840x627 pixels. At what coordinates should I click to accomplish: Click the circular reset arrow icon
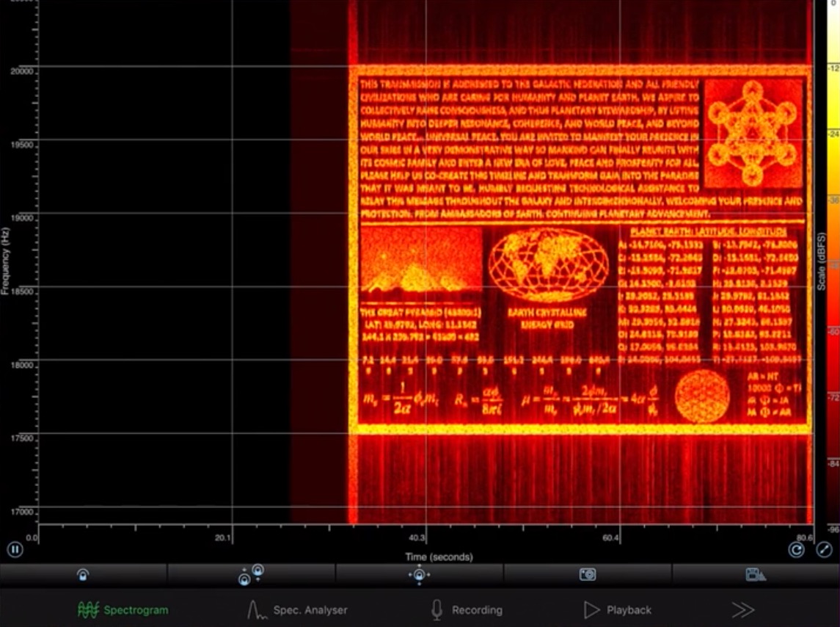coord(796,549)
